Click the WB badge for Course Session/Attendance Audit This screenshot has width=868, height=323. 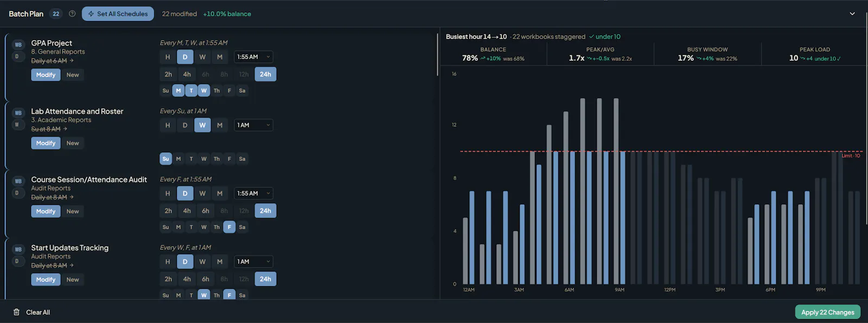18,182
